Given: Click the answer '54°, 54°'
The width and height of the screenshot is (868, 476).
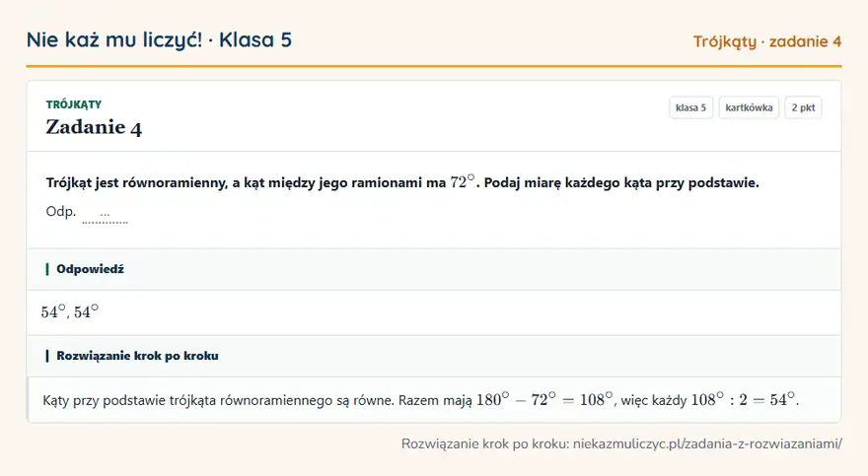Looking at the screenshot, I should 70,311.
